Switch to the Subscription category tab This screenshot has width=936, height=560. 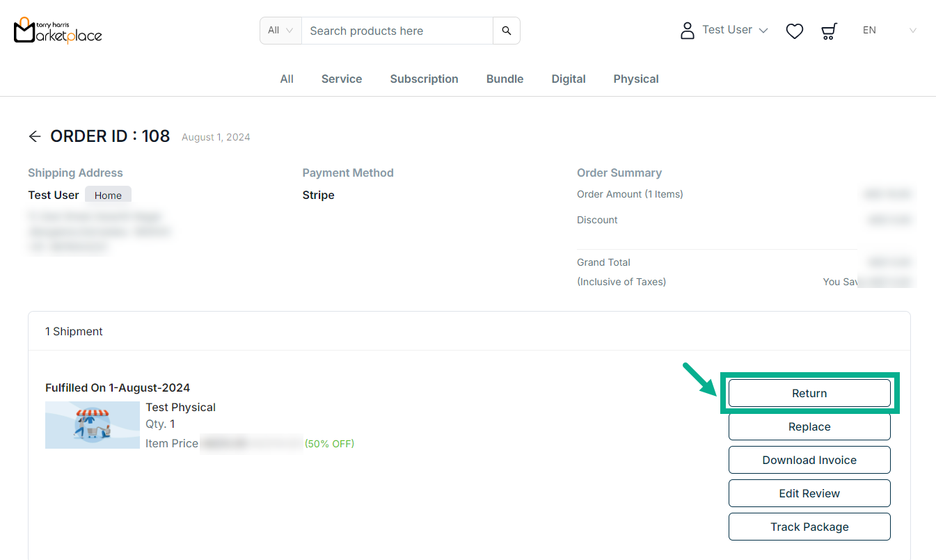[424, 79]
